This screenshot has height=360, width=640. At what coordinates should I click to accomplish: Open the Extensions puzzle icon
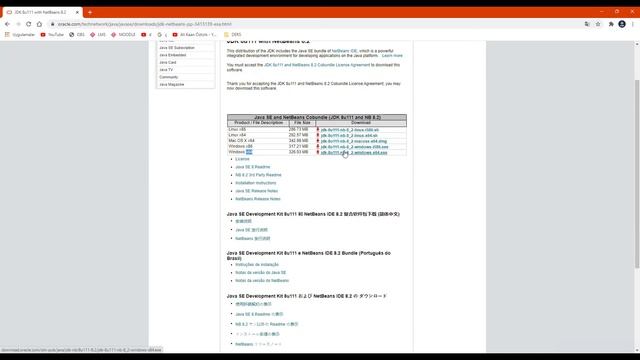[x=611, y=24]
